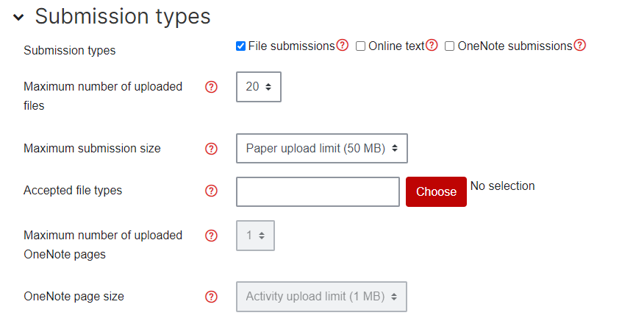The width and height of the screenshot is (644, 321).
Task: Uncheck the File submissions checkbox
Action: 240,46
